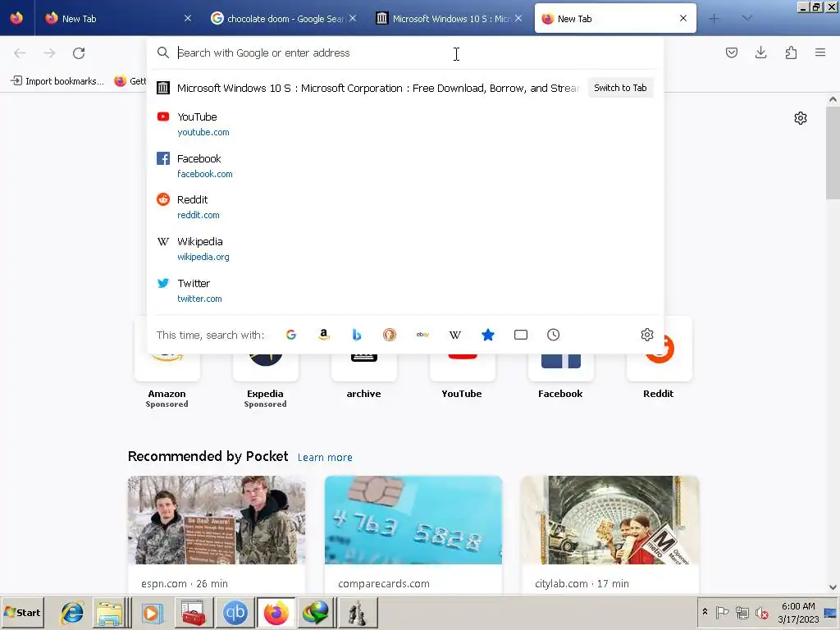
Task: Click Import bookmarks toolbar item
Action: pyautogui.click(x=57, y=81)
